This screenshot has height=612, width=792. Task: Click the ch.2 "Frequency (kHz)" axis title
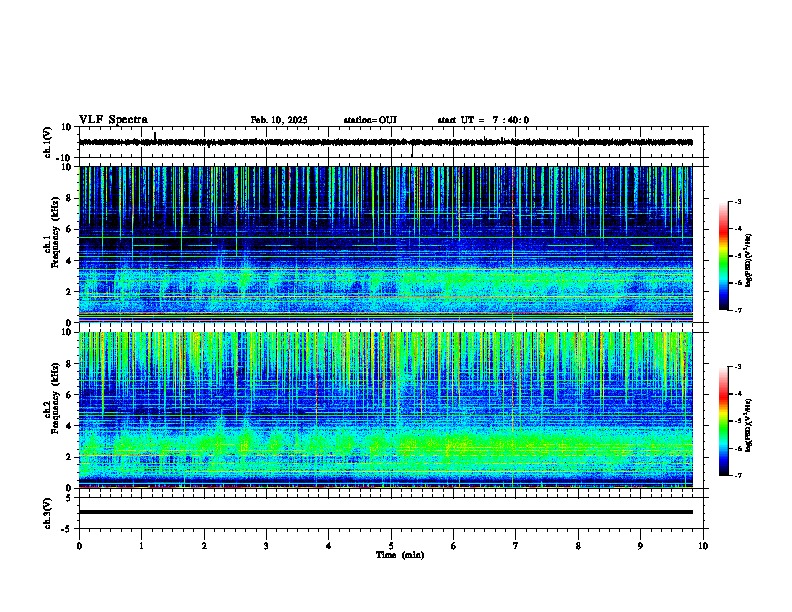(x=55, y=398)
